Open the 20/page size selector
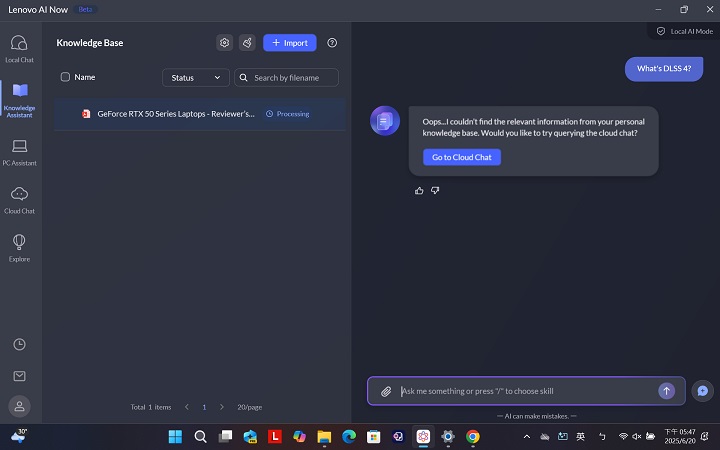Screen dimensions: 720x450 (x=250, y=407)
